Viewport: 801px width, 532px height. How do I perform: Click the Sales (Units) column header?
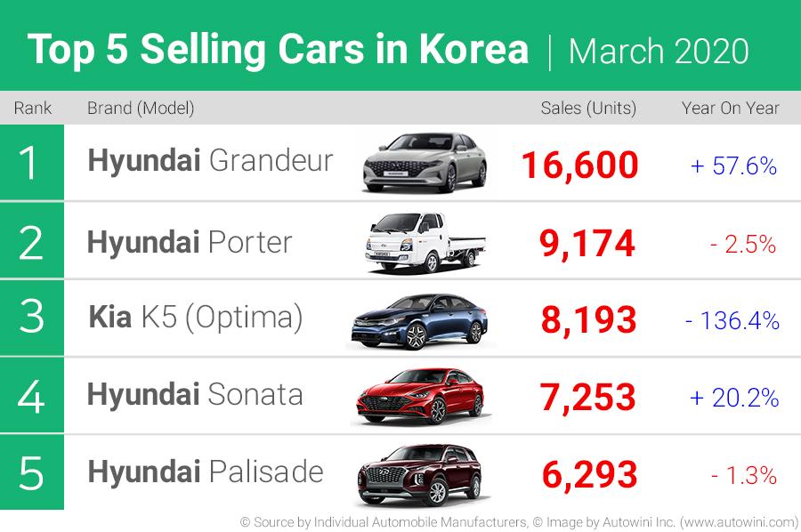coord(588,109)
